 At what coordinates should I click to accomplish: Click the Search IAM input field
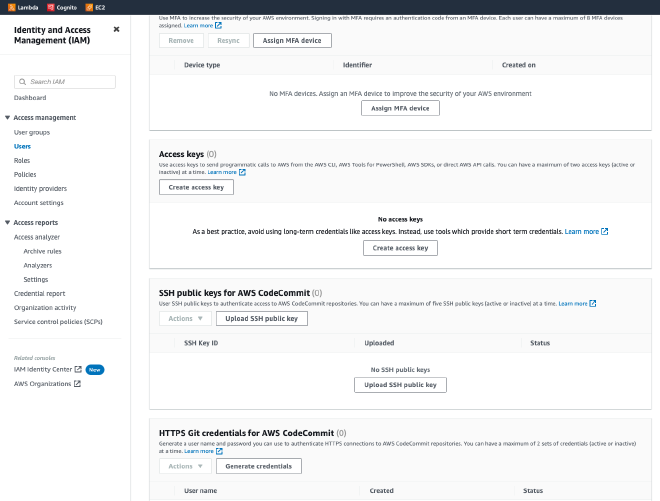point(71,81)
